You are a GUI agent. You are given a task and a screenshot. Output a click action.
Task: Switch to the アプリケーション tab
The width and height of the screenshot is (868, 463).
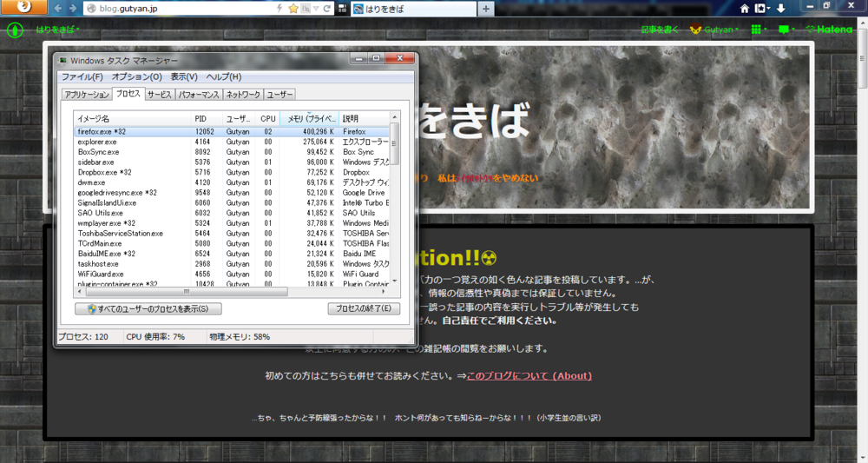point(86,95)
